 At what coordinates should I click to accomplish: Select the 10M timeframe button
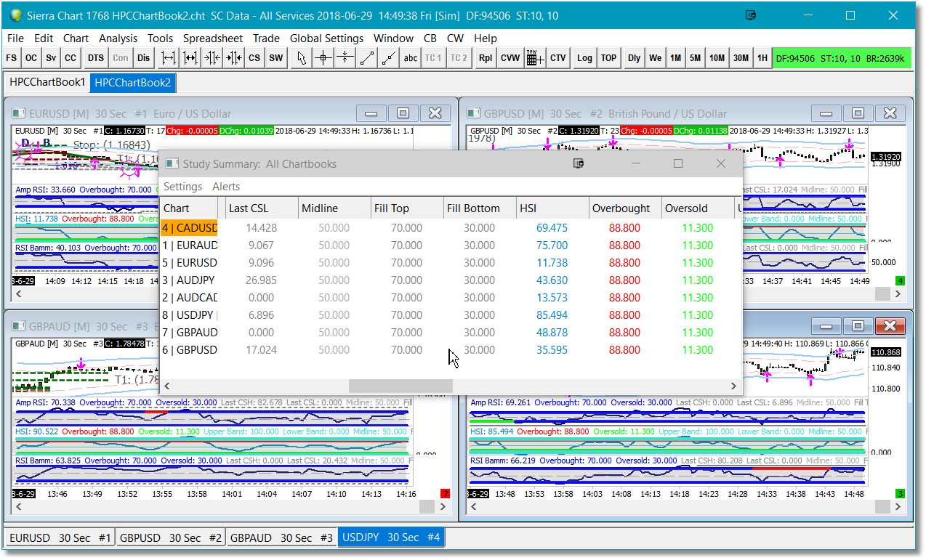[x=717, y=58]
